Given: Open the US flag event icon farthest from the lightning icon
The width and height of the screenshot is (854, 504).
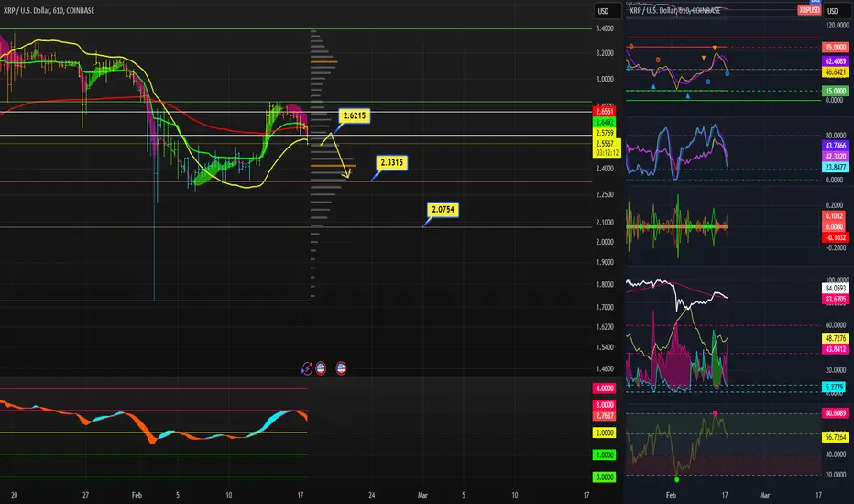Looking at the screenshot, I should (x=341, y=369).
